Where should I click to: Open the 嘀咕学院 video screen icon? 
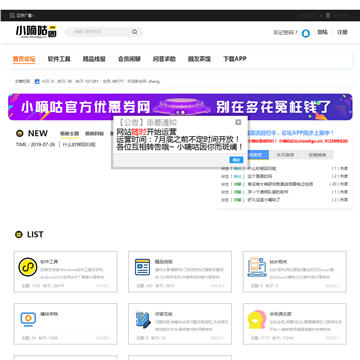(x=28, y=319)
